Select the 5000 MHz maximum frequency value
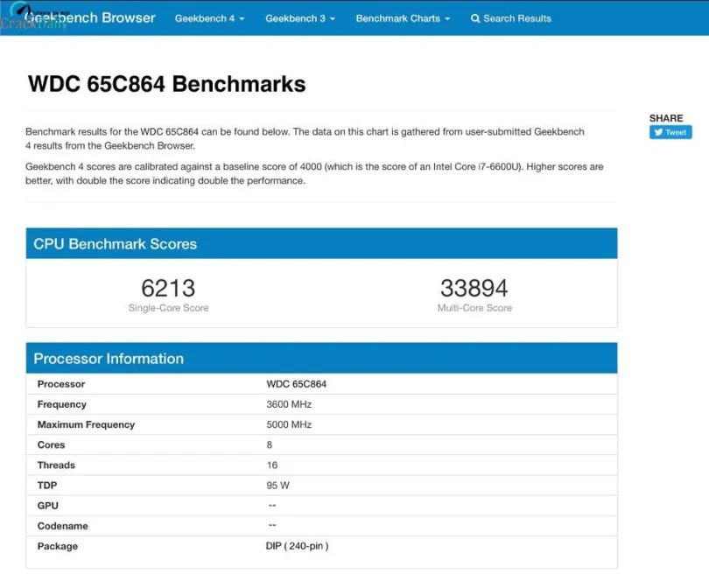Image resolution: width=709 pixels, height=588 pixels. pos(289,425)
